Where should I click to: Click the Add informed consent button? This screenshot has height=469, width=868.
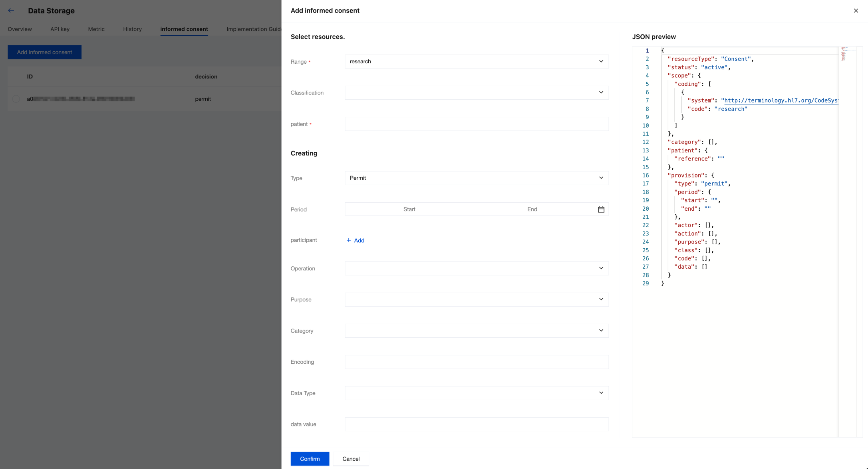pos(45,52)
